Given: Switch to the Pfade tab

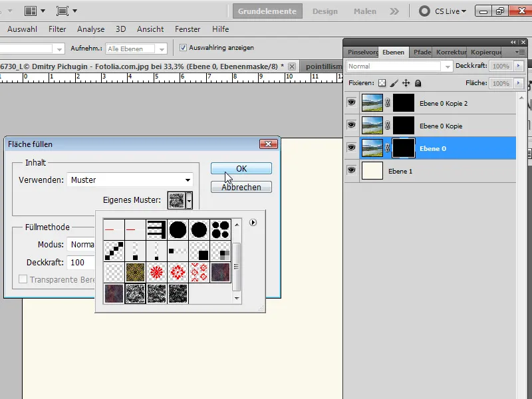Looking at the screenshot, I should (x=422, y=52).
